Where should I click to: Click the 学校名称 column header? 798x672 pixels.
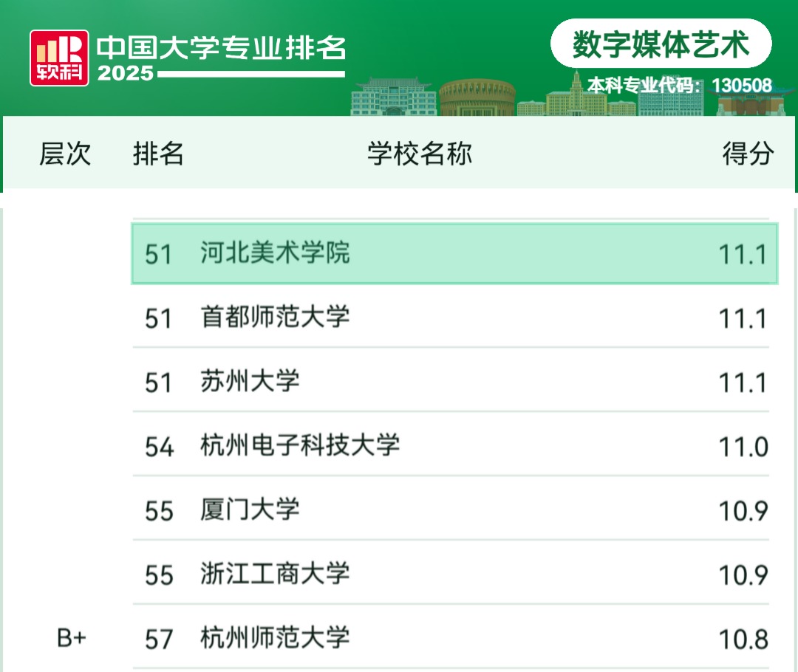point(420,154)
